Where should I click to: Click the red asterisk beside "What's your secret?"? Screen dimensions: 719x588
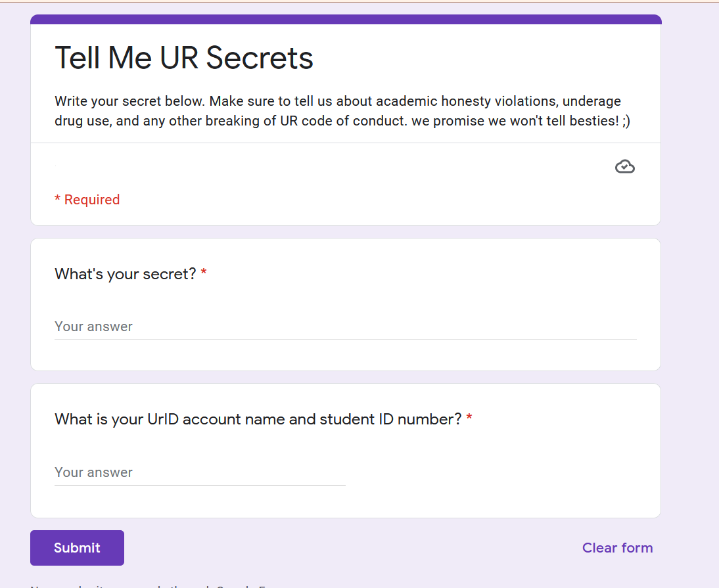pyautogui.click(x=204, y=274)
